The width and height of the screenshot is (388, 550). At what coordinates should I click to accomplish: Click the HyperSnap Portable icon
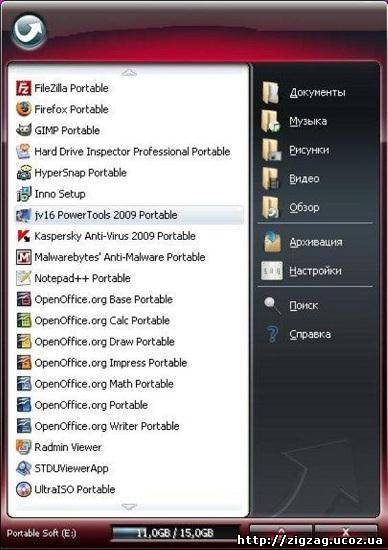tap(24, 173)
